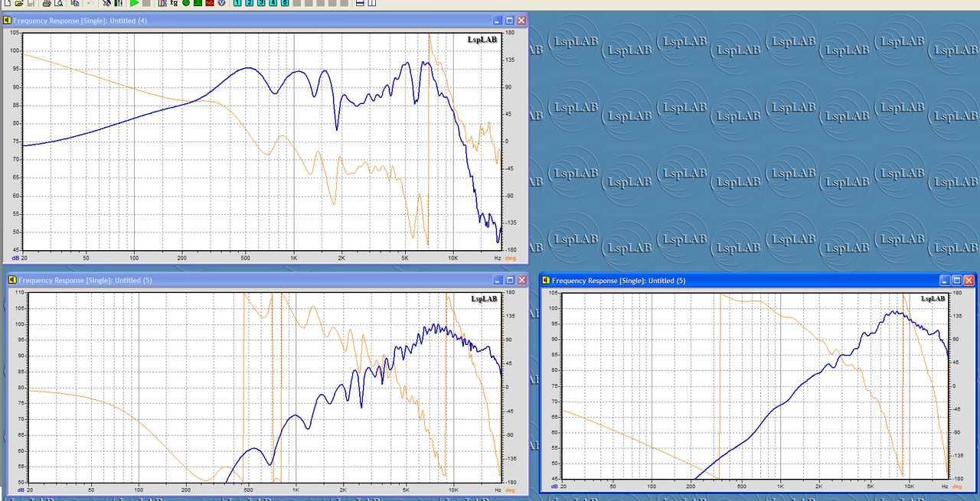The height and width of the screenshot is (501, 980).
Task: Tile windows horizontally using the toolbar icon
Action: [360, 3]
